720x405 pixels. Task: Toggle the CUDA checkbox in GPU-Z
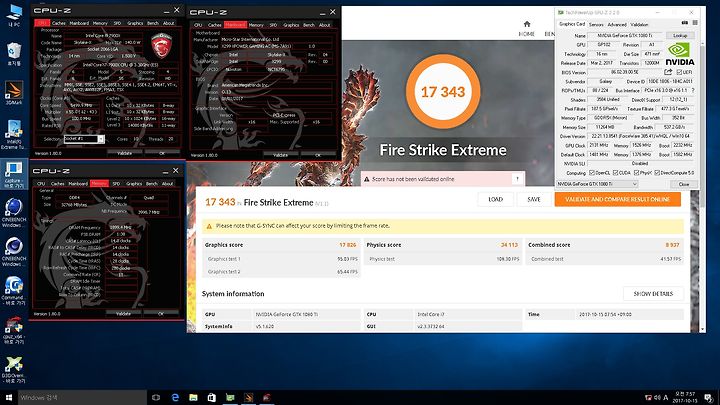point(615,173)
